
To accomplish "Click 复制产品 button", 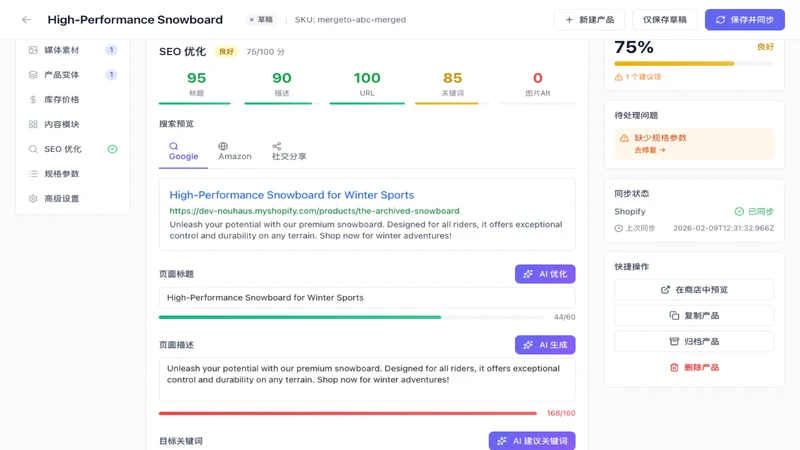I will (694, 316).
